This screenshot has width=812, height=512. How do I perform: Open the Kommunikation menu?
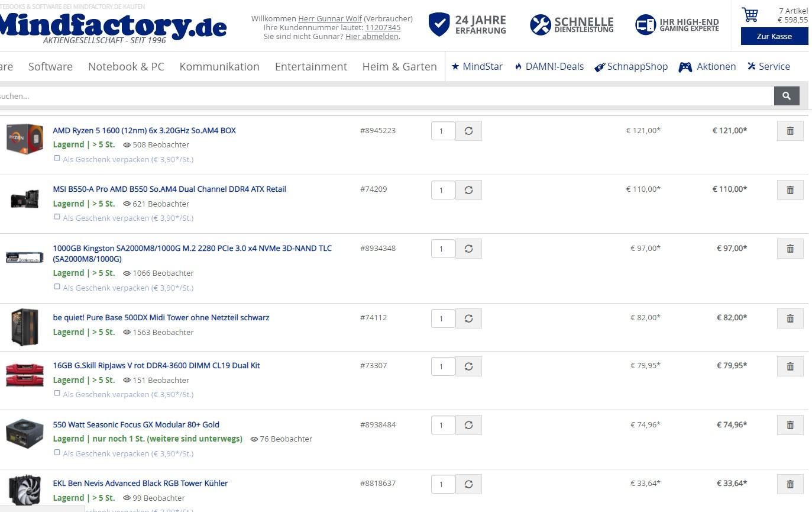coord(219,66)
